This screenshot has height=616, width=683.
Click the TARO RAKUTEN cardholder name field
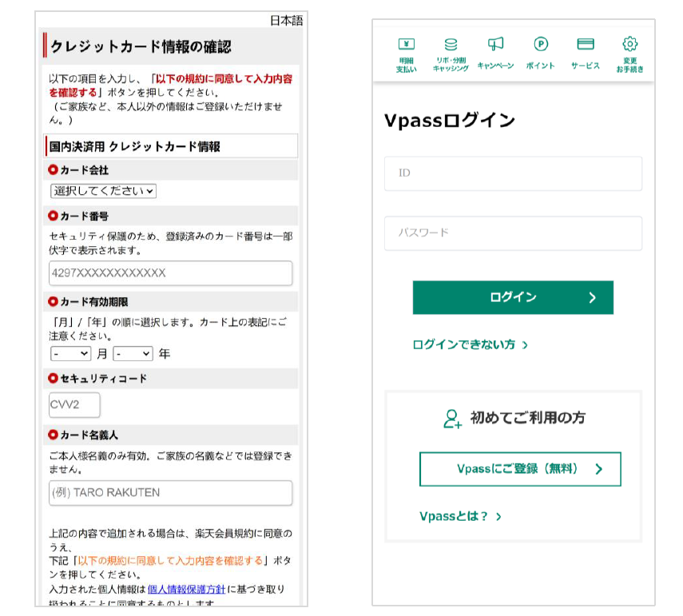[170, 493]
